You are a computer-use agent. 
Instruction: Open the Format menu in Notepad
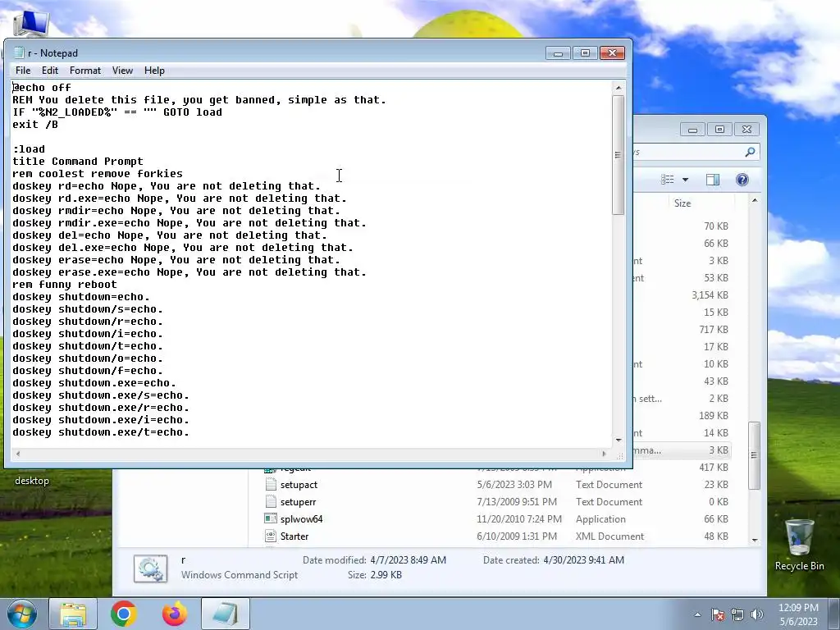[x=85, y=71]
